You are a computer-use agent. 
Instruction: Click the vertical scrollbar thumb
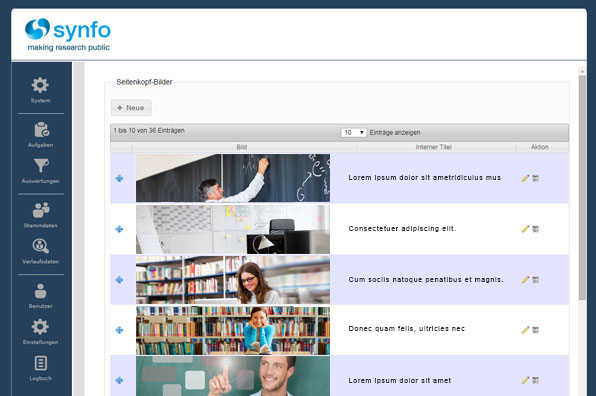(x=582, y=187)
